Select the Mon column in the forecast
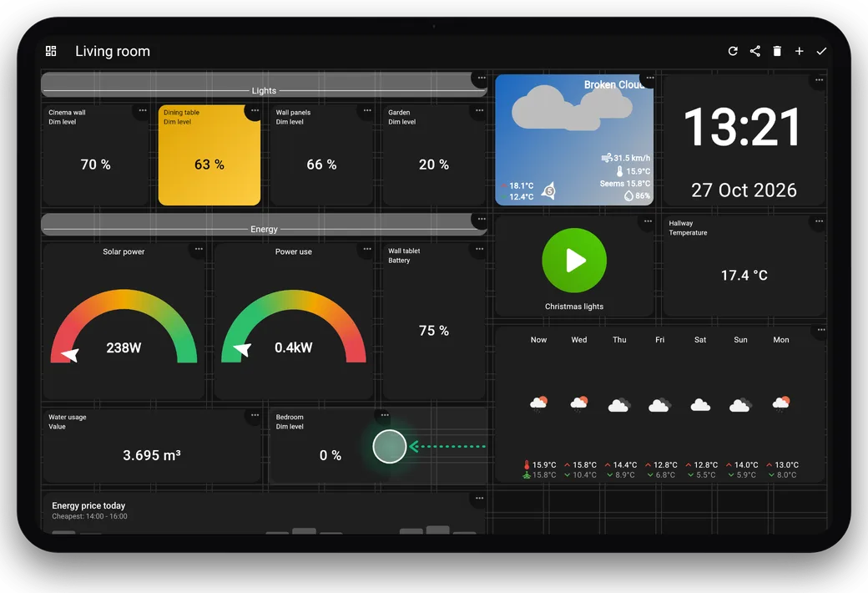The width and height of the screenshot is (868, 593). 781,408
